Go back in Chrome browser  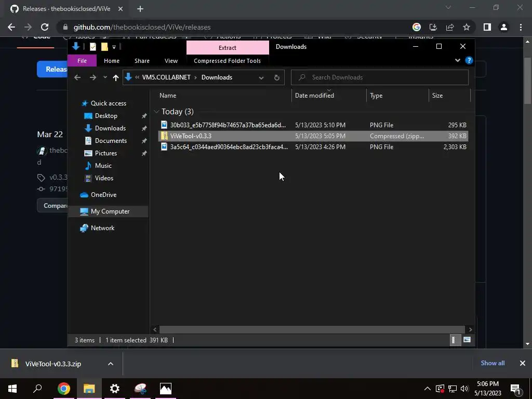point(11,27)
